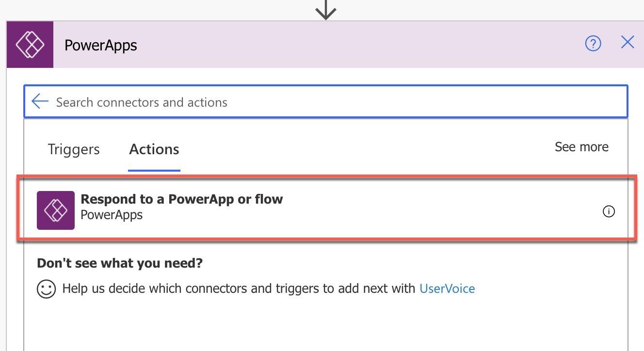Choose Respond to a PowerApp or flow action
Screen dimensions: 644x351
coord(326,208)
